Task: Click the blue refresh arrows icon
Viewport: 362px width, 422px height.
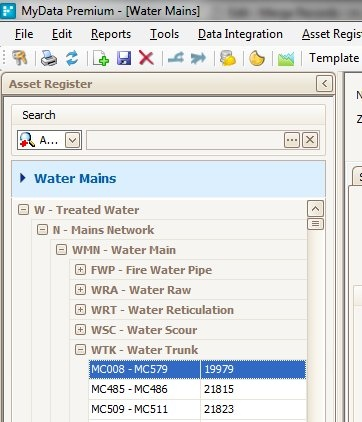Action: click(72, 58)
